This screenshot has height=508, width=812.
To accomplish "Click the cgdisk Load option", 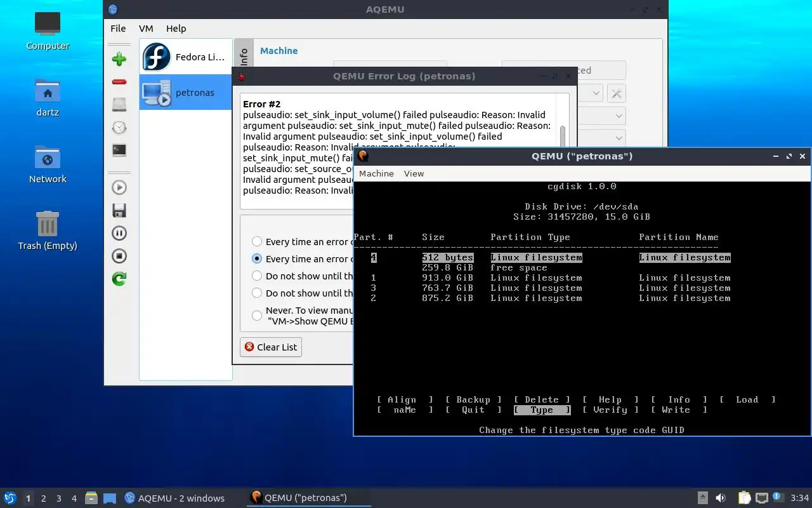I will (x=747, y=399).
